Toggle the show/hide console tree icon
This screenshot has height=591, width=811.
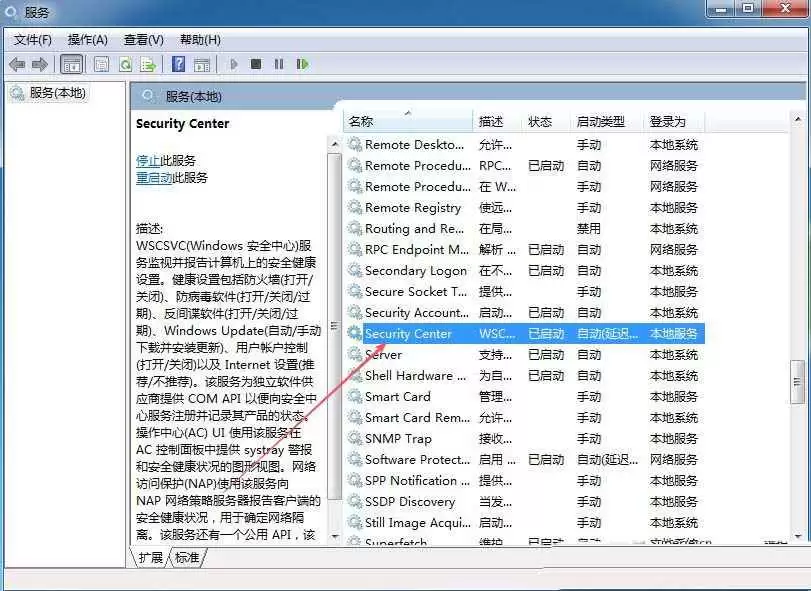72,64
